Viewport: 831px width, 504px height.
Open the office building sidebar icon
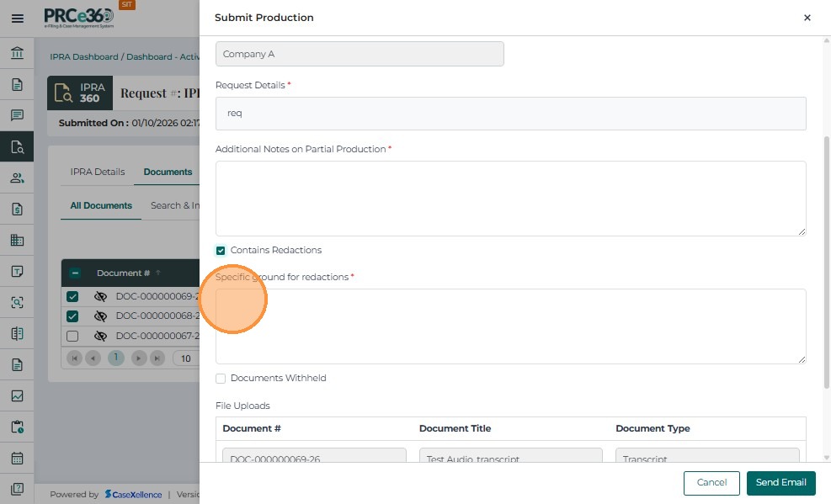tap(17, 240)
